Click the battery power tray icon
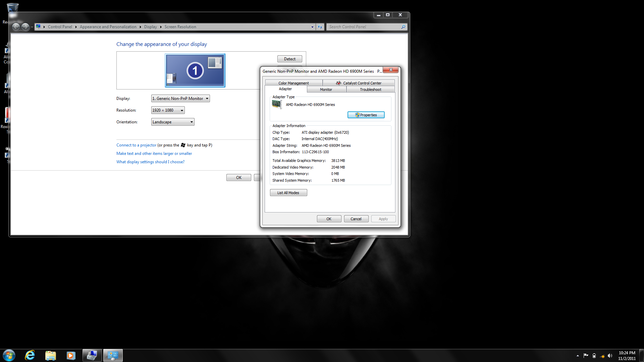This screenshot has height=362, width=644. pyautogui.click(x=594, y=356)
